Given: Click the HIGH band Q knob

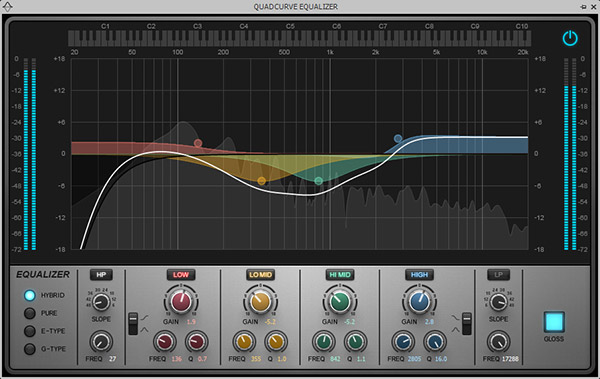Looking at the screenshot, I should [x=435, y=341].
